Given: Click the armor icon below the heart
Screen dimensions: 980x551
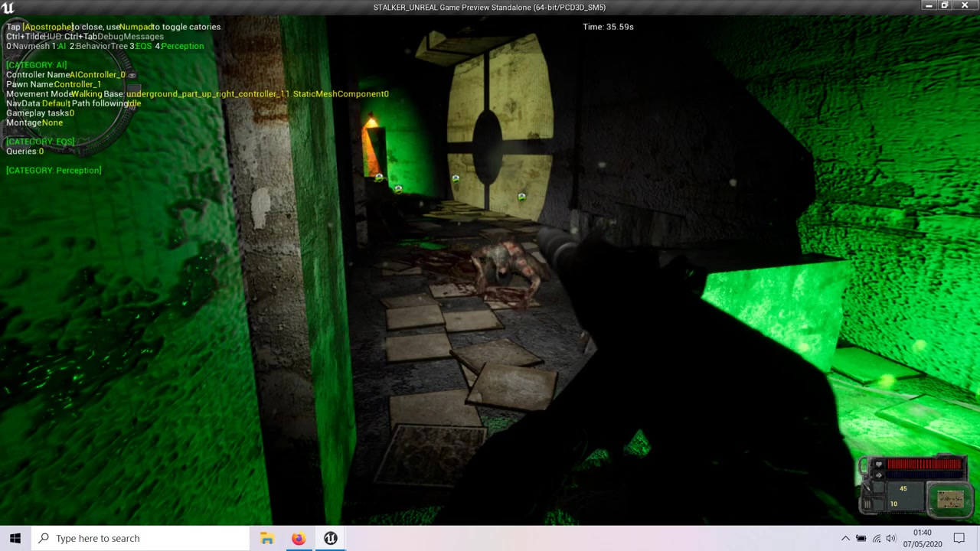Looking at the screenshot, I should [x=878, y=475].
